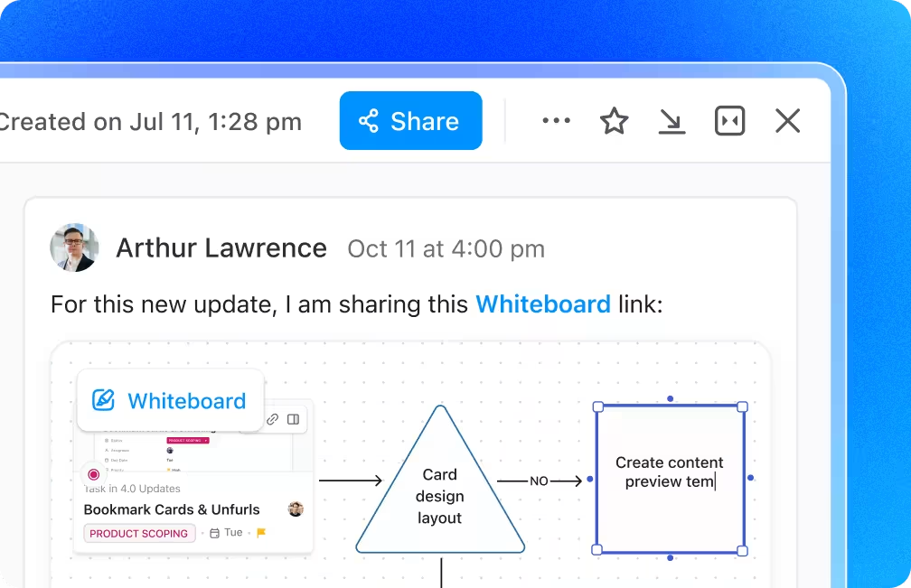The width and height of the screenshot is (911, 588).
Task: Close the panel with the X icon
Action: click(788, 121)
